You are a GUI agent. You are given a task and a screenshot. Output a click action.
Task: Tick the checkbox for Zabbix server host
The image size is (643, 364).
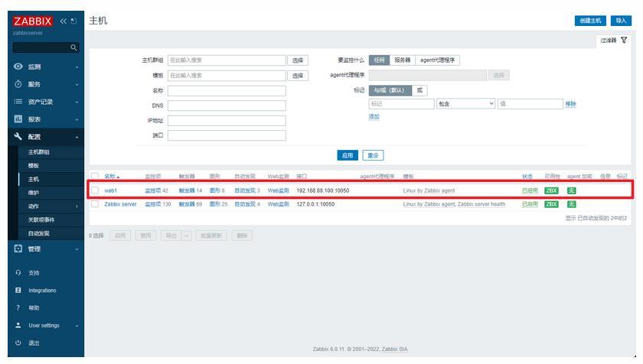(x=95, y=204)
